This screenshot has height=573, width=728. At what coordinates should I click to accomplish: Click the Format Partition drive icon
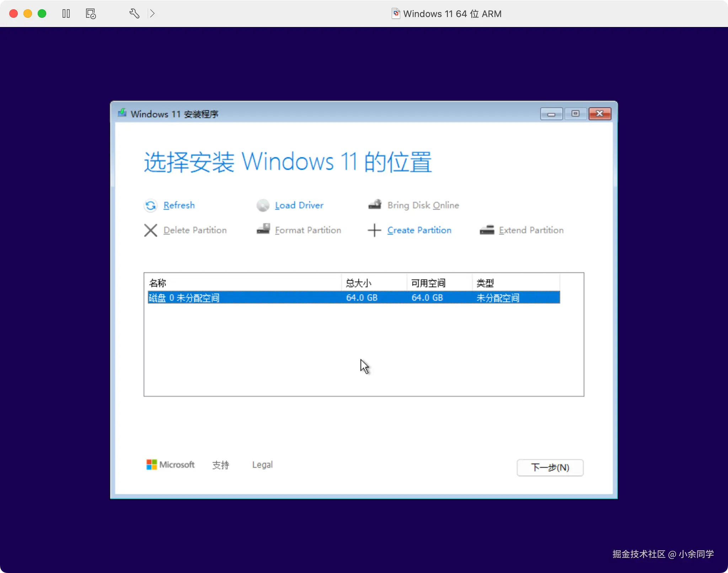tap(263, 229)
